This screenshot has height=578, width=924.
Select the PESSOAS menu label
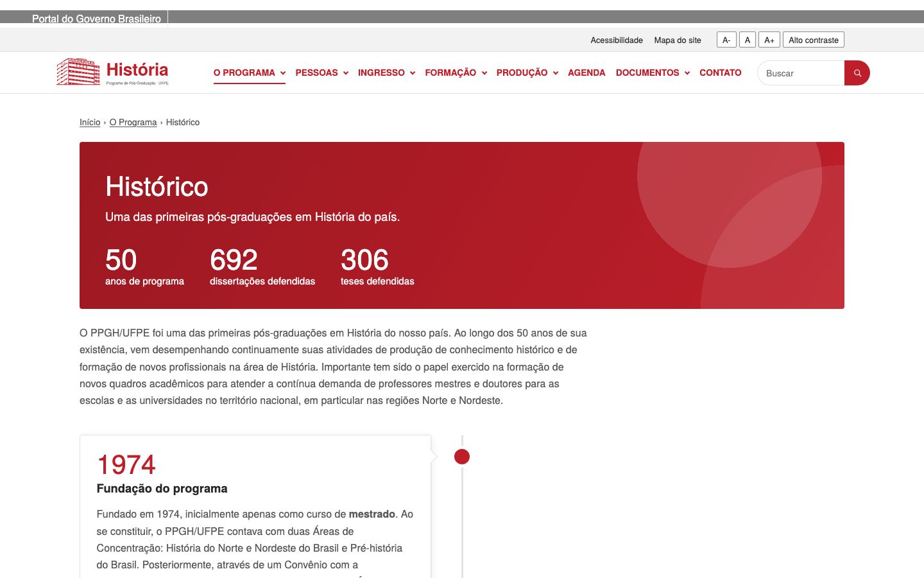(x=316, y=73)
